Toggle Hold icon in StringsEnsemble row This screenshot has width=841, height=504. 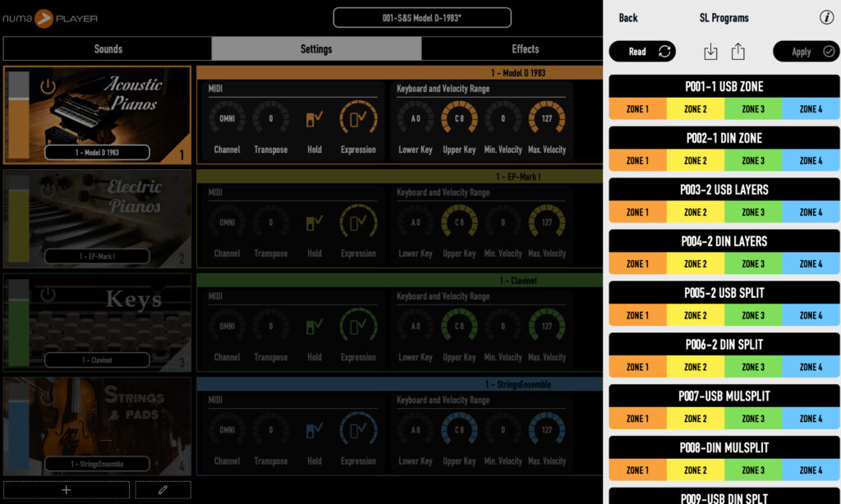(x=315, y=430)
